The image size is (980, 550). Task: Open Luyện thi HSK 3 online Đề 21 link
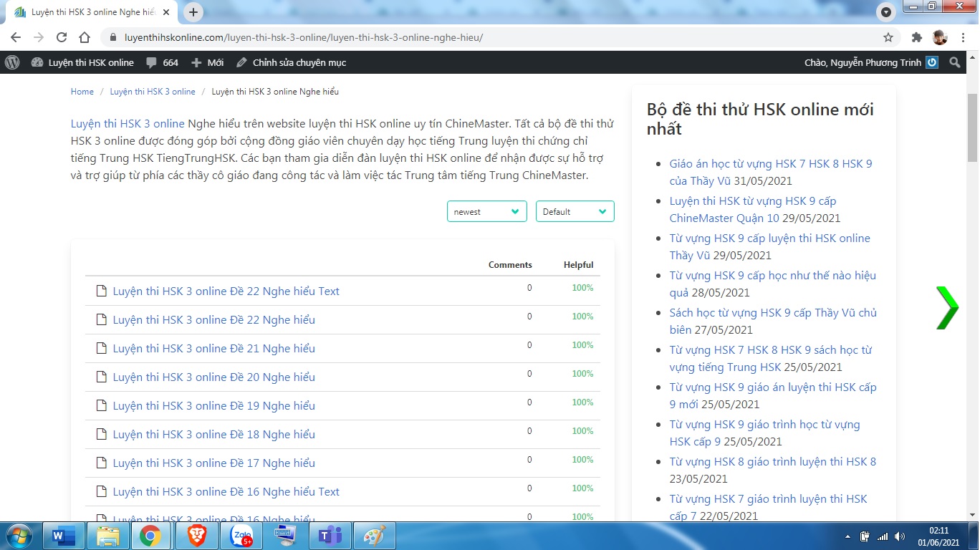pyautogui.click(x=213, y=348)
